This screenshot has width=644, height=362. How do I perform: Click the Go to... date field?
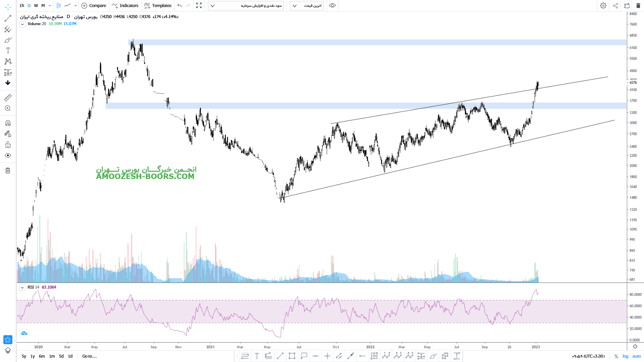(89, 356)
